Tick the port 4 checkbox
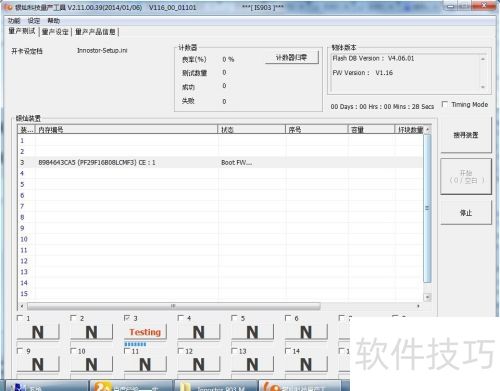The height and width of the screenshot is (391, 500). [181, 318]
